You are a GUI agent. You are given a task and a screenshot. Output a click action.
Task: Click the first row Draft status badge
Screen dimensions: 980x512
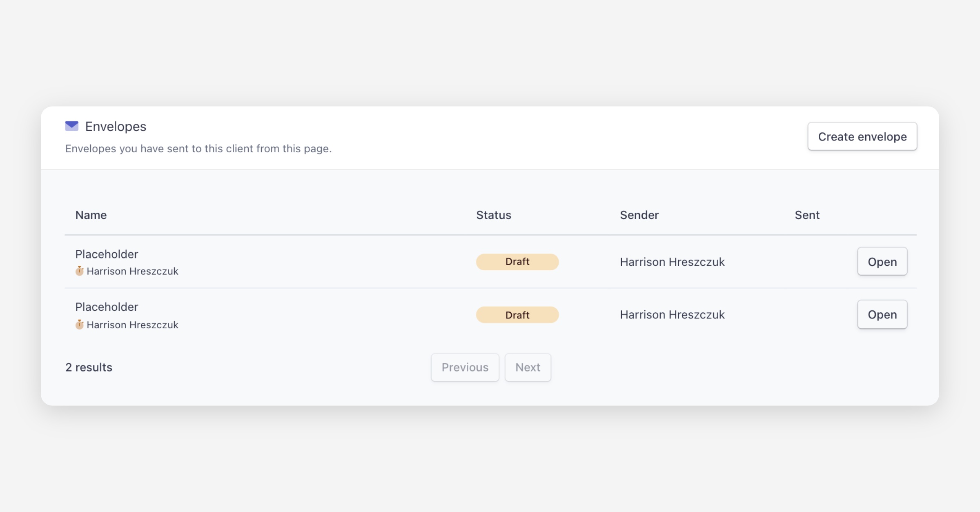pyautogui.click(x=517, y=262)
